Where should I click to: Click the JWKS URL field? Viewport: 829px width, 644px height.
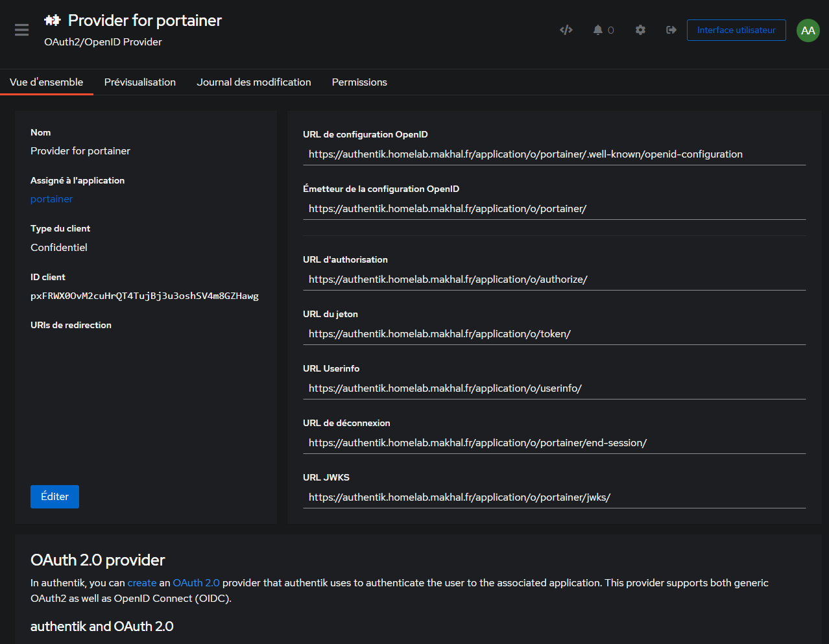[555, 497]
